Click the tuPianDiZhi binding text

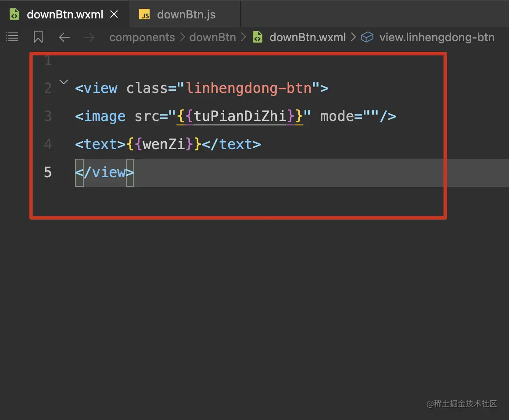click(x=240, y=116)
